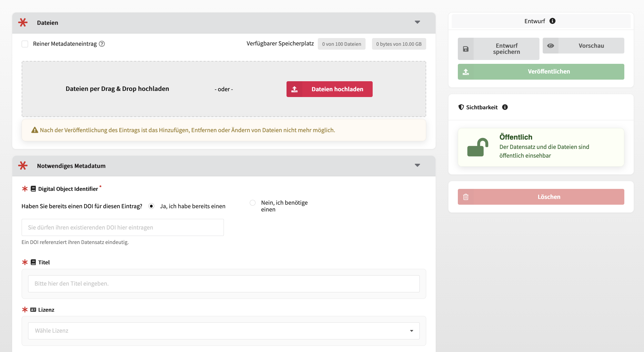This screenshot has width=644, height=352.
Task: Click the Veröffentlichen button
Action: pos(541,72)
